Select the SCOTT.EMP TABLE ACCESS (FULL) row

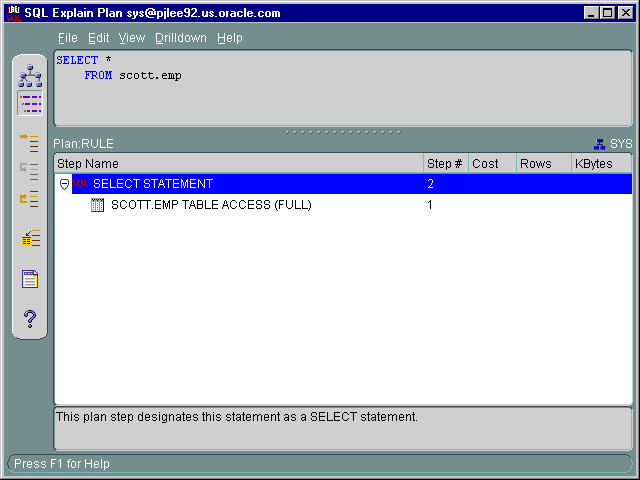coord(210,205)
